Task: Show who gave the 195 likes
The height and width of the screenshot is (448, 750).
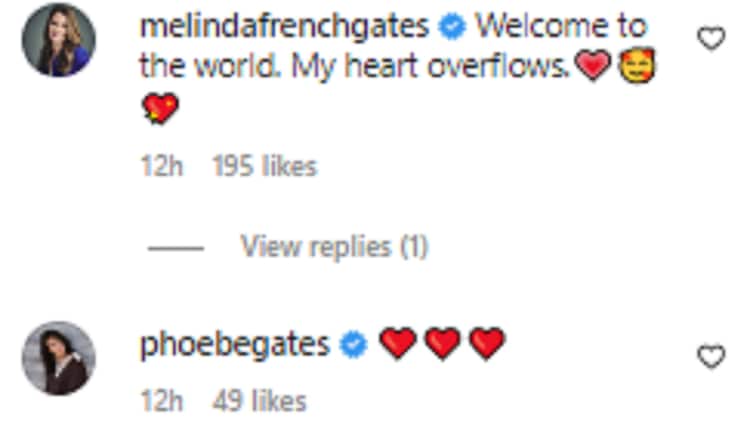Action: pyautogui.click(x=265, y=166)
